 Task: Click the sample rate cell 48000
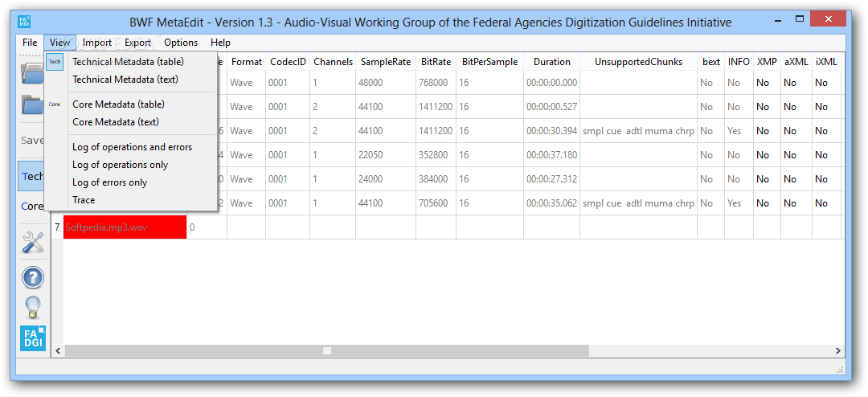[x=386, y=83]
